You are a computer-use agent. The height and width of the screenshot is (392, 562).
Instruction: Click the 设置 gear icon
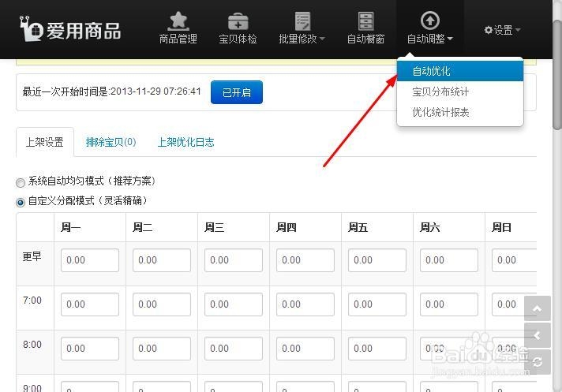[x=488, y=30]
